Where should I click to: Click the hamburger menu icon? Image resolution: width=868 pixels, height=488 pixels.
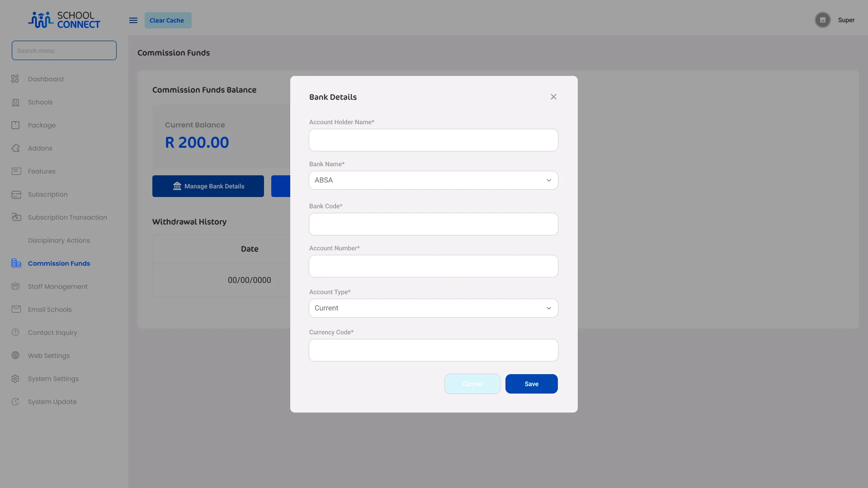tap(133, 20)
